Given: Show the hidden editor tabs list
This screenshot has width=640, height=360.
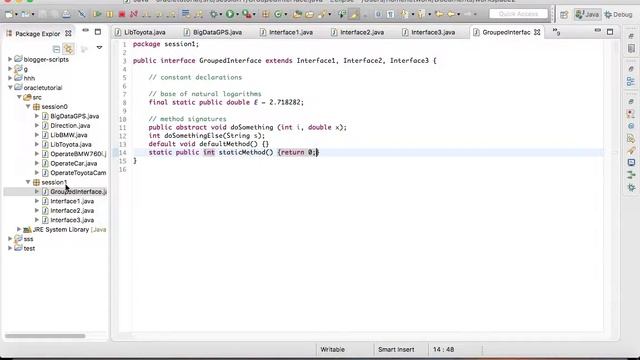Looking at the screenshot, I should (x=556, y=32).
